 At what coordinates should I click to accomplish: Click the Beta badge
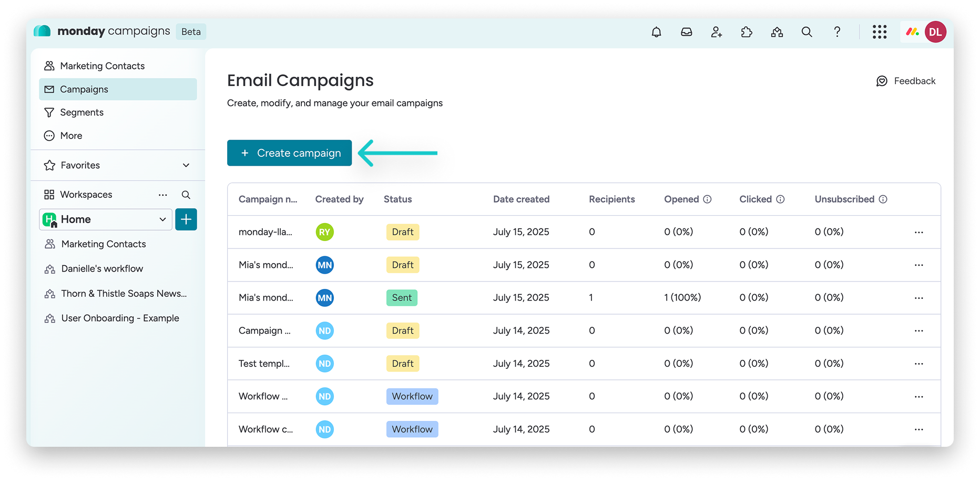click(191, 32)
